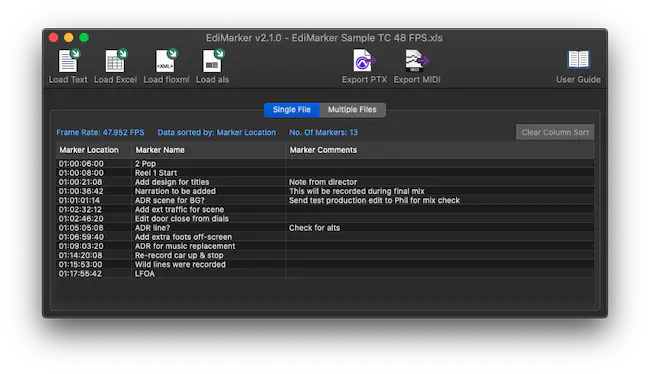Screen dimensions: 650x374
Task: Click timecode 01:09:03:20
Action: click(81, 246)
